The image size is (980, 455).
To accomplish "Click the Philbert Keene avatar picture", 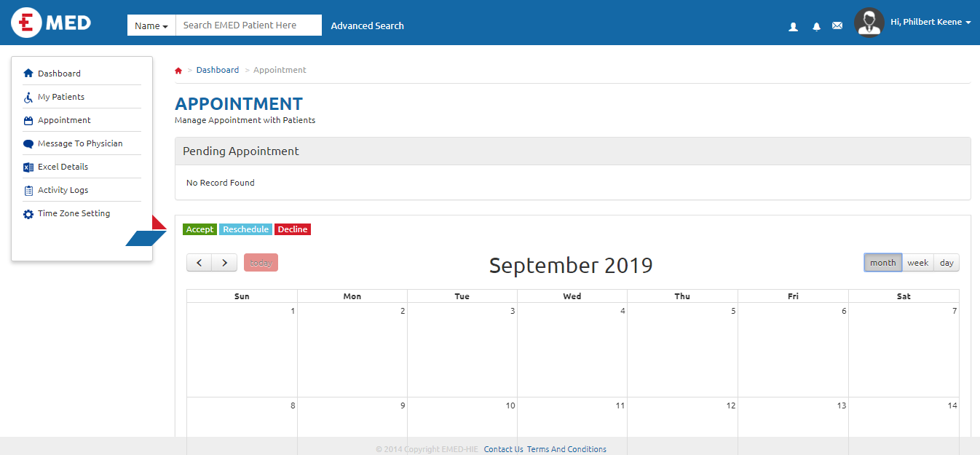I will pos(869,23).
